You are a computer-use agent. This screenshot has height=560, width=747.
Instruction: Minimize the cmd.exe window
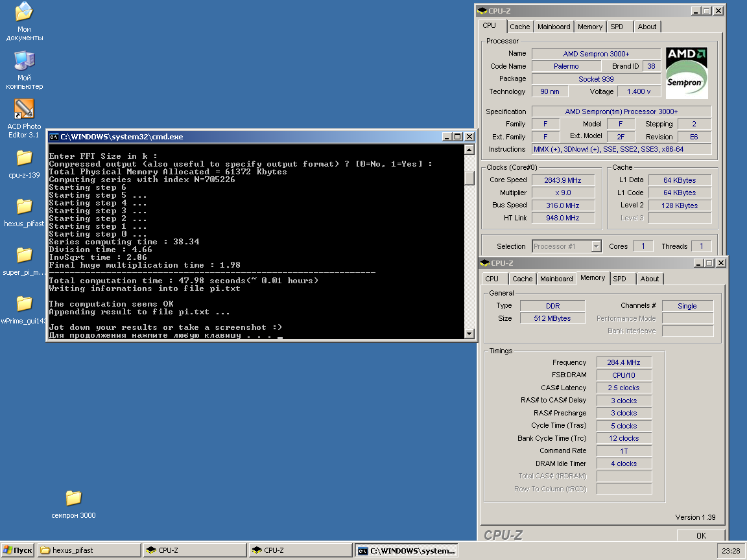447,137
